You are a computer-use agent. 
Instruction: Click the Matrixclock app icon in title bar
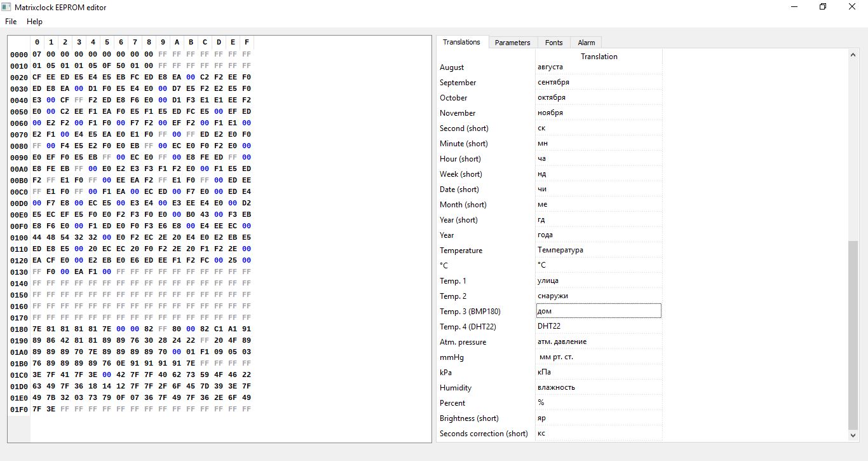pyautogui.click(x=7, y=7)
